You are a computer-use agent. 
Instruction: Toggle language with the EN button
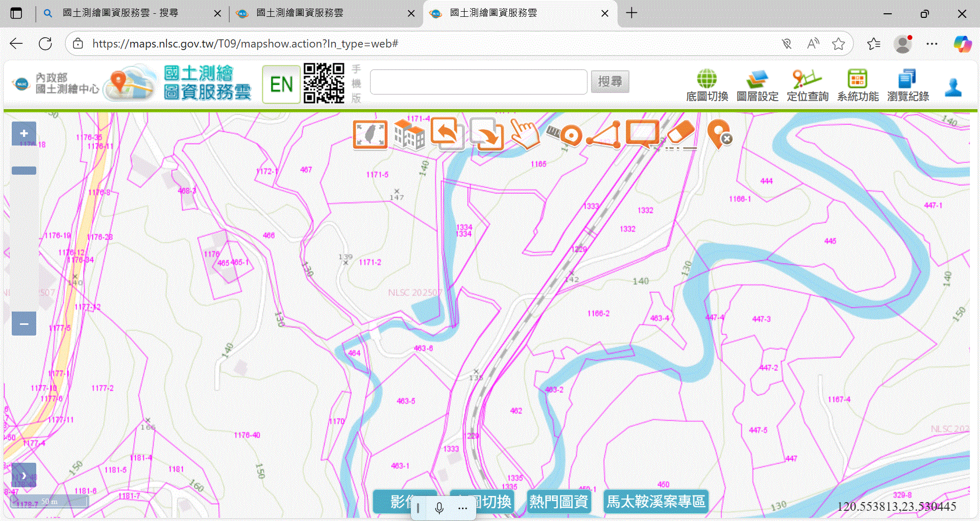click(x=281, y=84)
